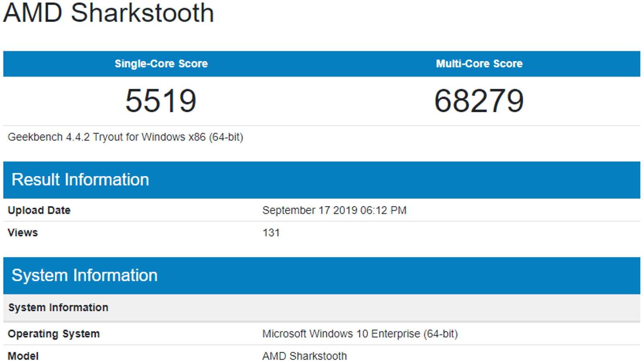
Task: Click the multi-core score value 68279
Action: pyautogui.click(x=479, y=101)
